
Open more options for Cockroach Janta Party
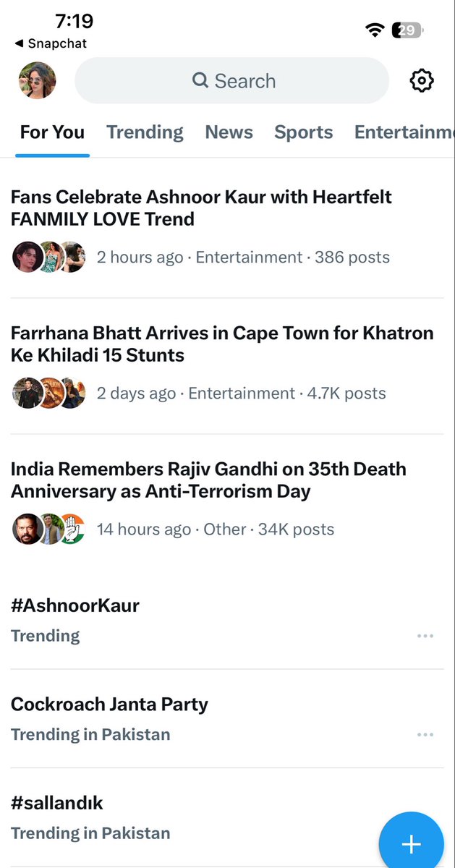tap(425, 735)
